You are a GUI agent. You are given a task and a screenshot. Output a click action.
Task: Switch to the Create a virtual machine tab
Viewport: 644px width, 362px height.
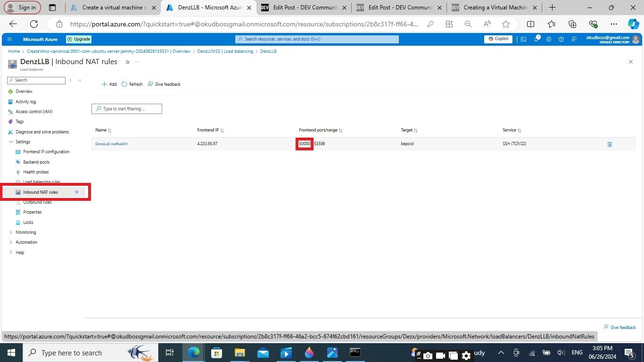(113, 8)
